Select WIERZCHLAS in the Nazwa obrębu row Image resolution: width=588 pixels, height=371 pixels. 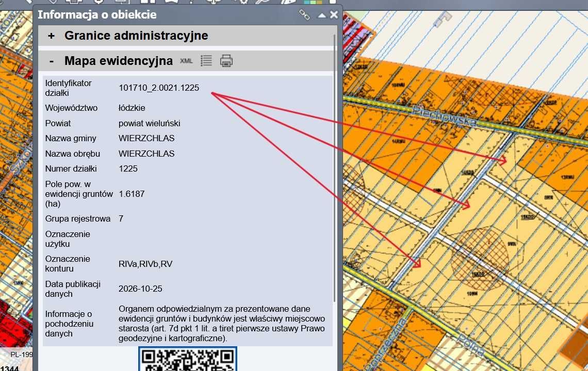click(146, 154)
